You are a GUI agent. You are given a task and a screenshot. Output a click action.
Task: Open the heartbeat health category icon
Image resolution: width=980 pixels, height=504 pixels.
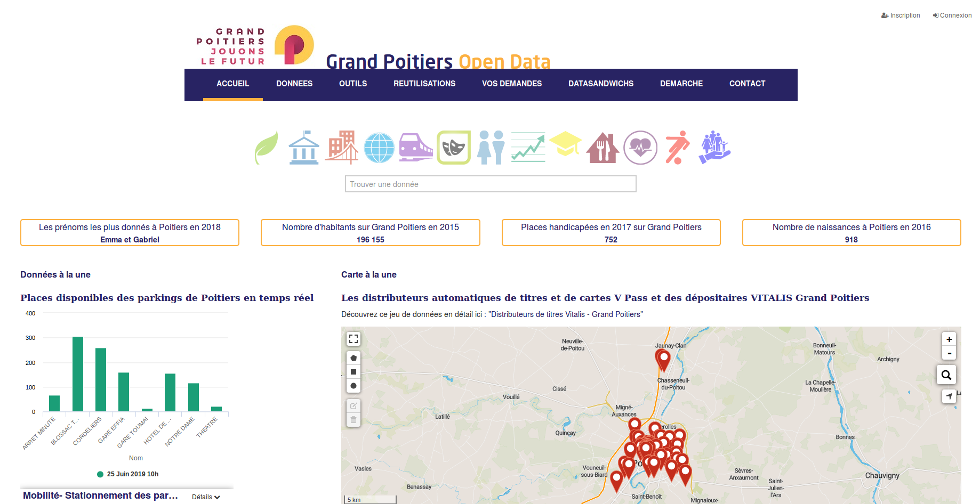(x=640, y=148)
